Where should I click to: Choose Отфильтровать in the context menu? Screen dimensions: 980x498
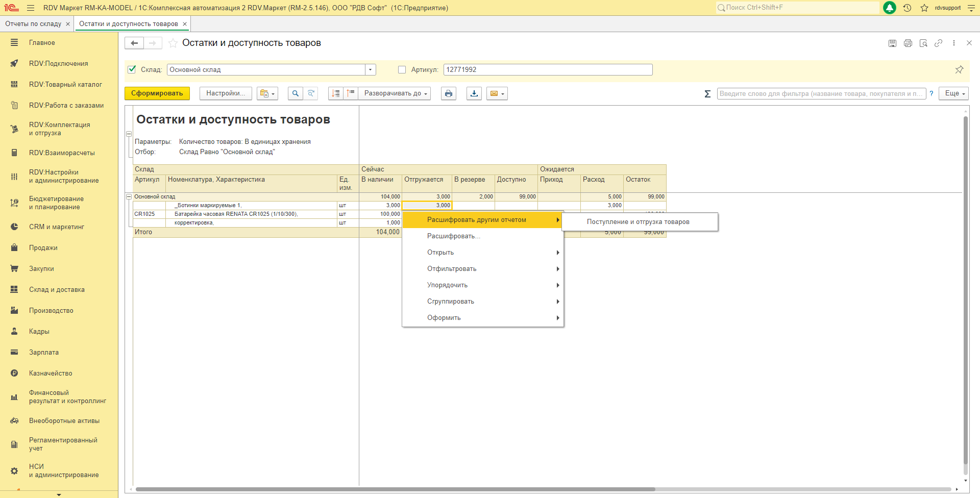452,269
